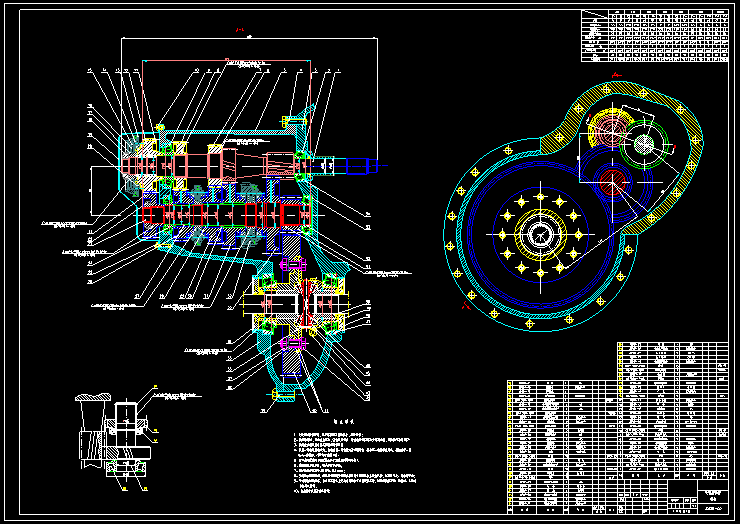Select the red section arrow above the end view
The image size is (740, 524).
[x=616, y=75]
